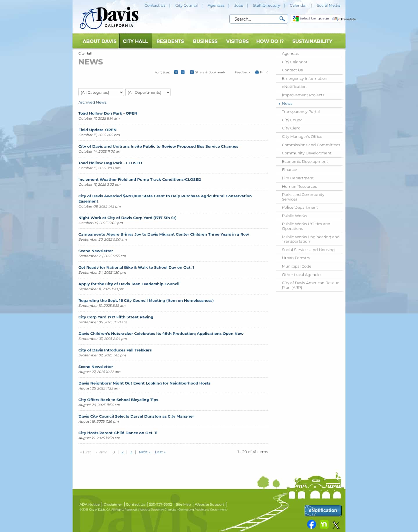418x532 pixels.
Task: Open the Business menu
Action: click(205, 41)
